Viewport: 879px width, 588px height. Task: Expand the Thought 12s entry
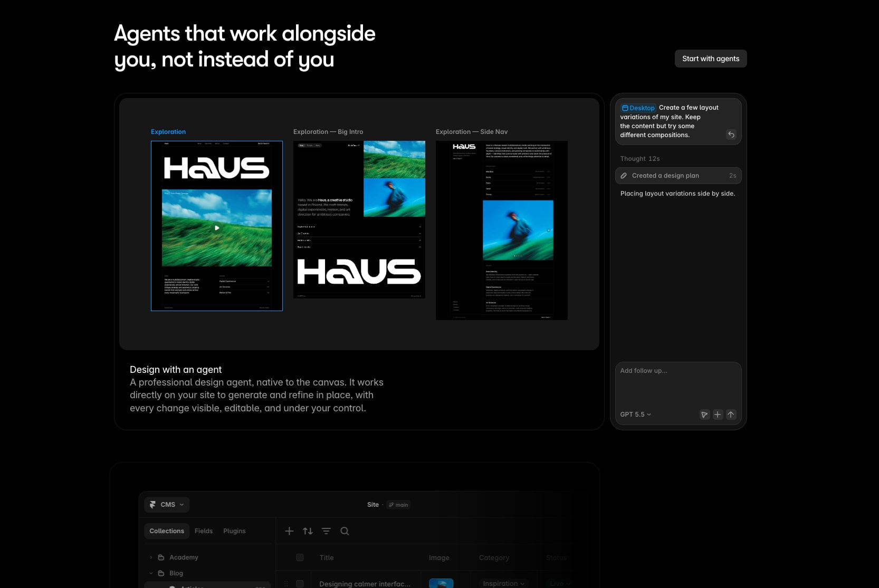coord(639,159)
